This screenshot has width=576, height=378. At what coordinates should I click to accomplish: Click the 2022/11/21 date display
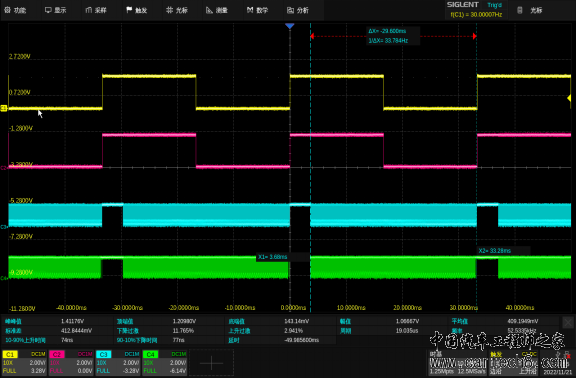coord(557,372)
